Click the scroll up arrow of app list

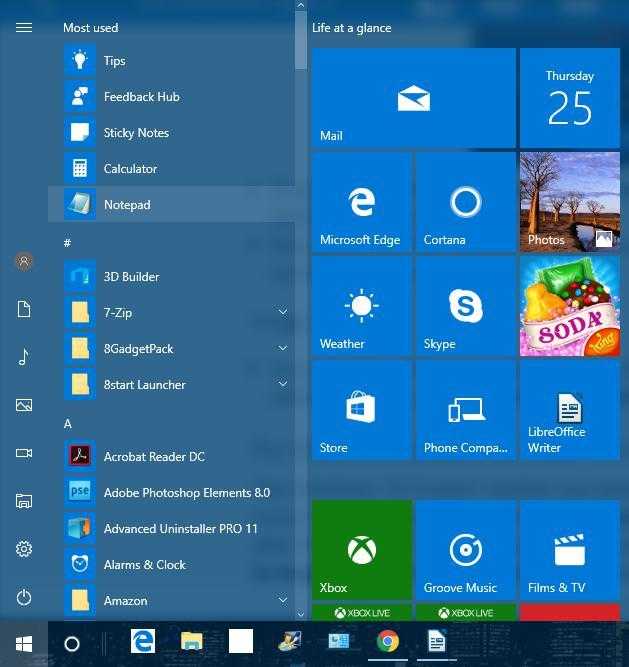click(x=301, y=5)
